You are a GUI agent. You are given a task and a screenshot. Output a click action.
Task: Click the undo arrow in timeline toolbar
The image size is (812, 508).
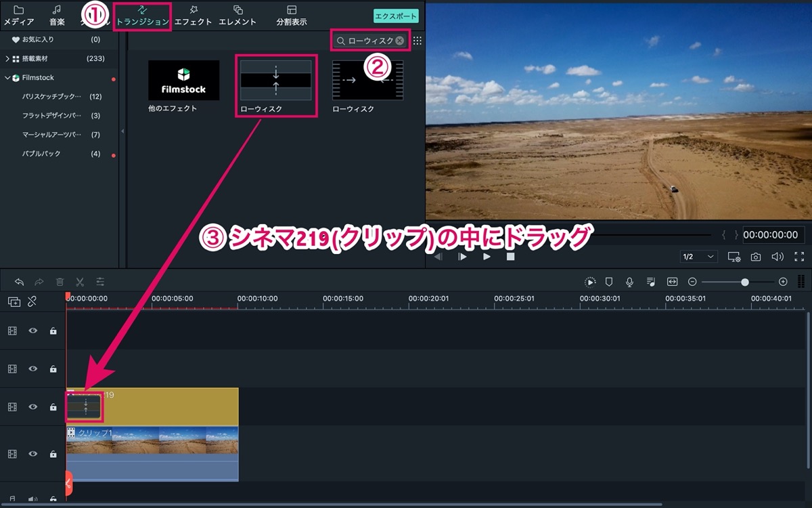pyautogui.click(x=19, y=282)
